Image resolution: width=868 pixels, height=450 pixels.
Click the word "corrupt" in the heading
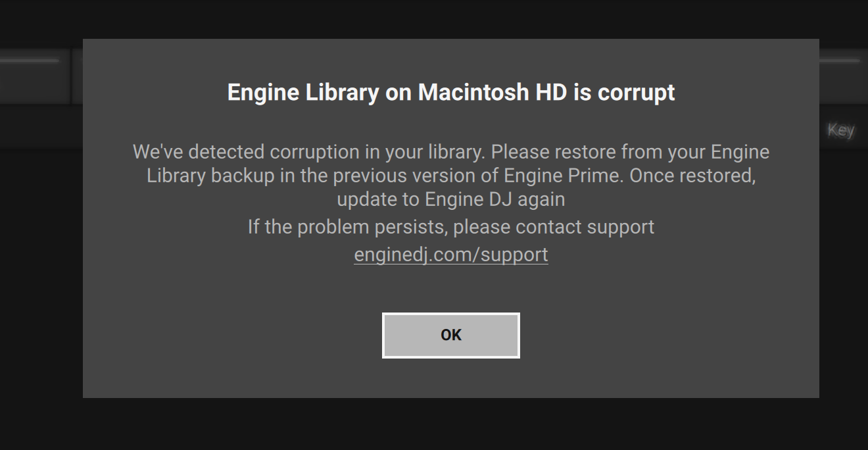pyautogui.click(x=636, y=93)
